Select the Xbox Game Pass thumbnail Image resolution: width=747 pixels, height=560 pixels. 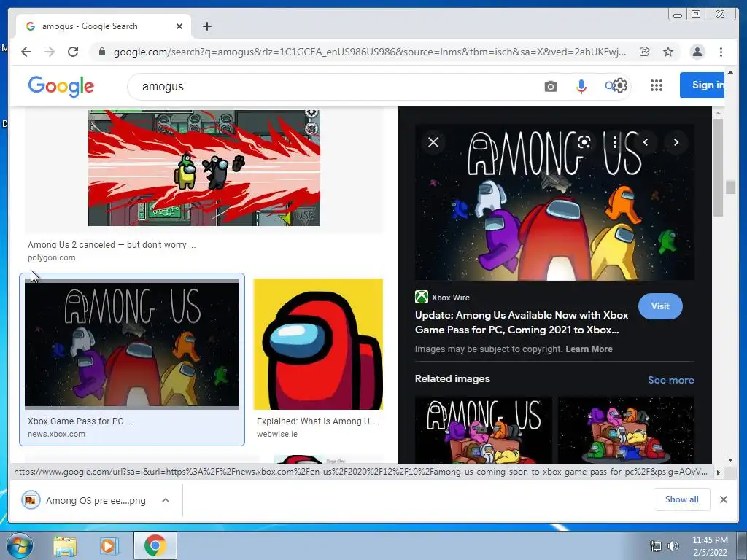[x=132, y=344]
